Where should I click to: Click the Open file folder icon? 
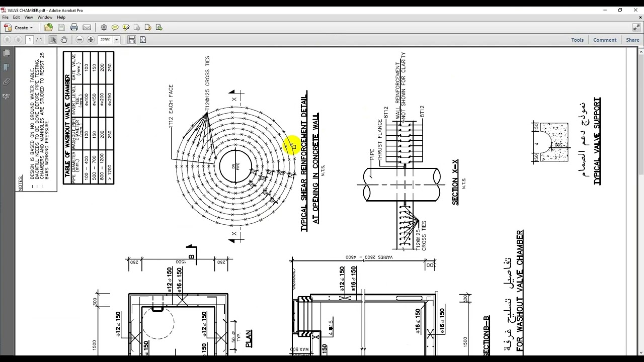48,28
